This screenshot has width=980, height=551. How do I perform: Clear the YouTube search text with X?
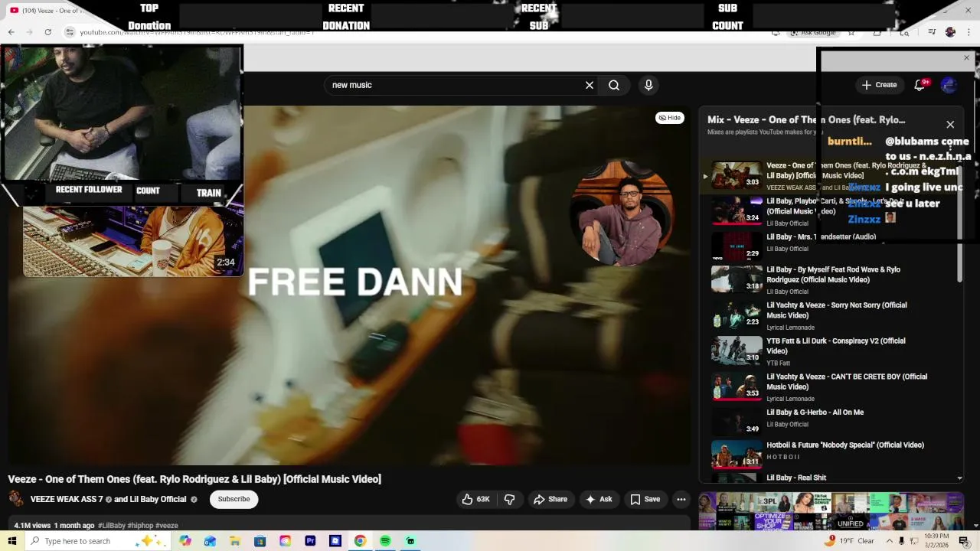[x=590, y=85]
